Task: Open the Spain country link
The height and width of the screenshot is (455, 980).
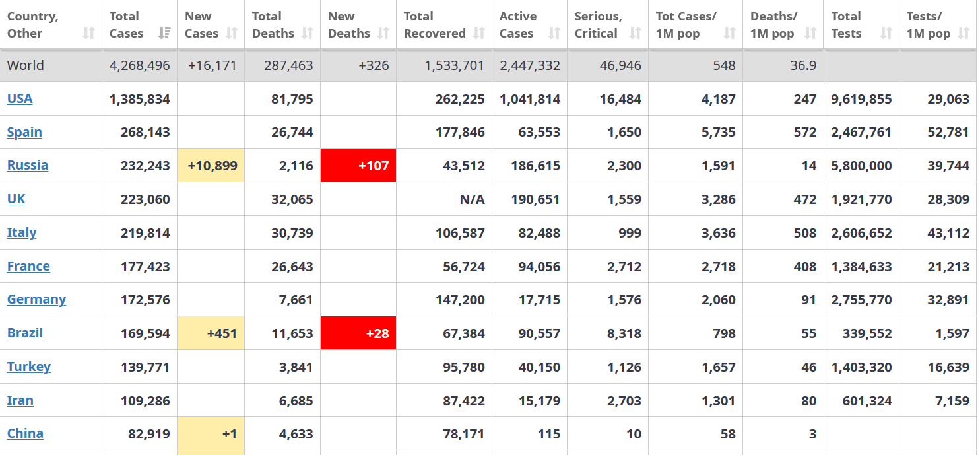Action: pyautogui.click(x=24, y=132)
